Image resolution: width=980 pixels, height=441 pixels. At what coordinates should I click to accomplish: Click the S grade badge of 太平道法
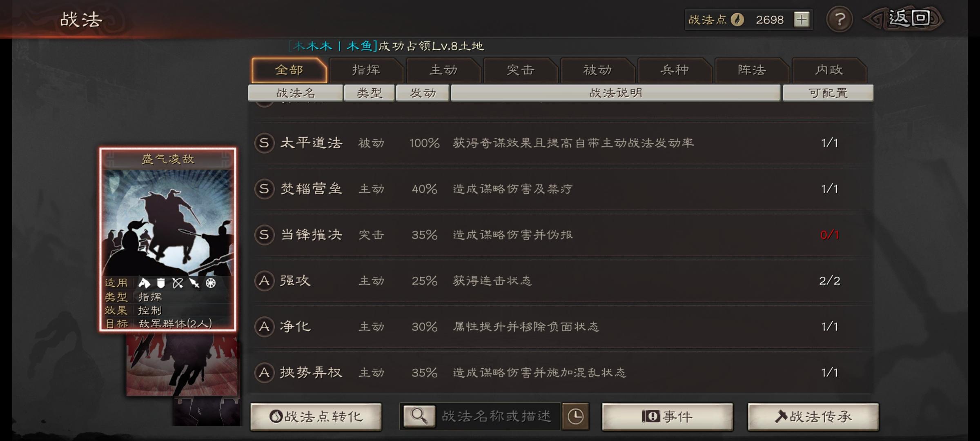point(264,143)
